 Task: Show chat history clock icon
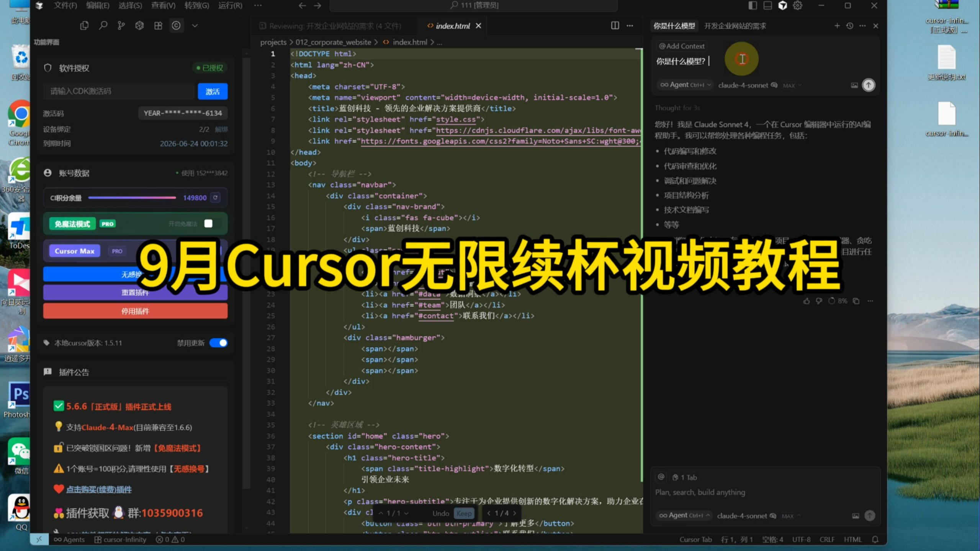[x=850, y=26]
